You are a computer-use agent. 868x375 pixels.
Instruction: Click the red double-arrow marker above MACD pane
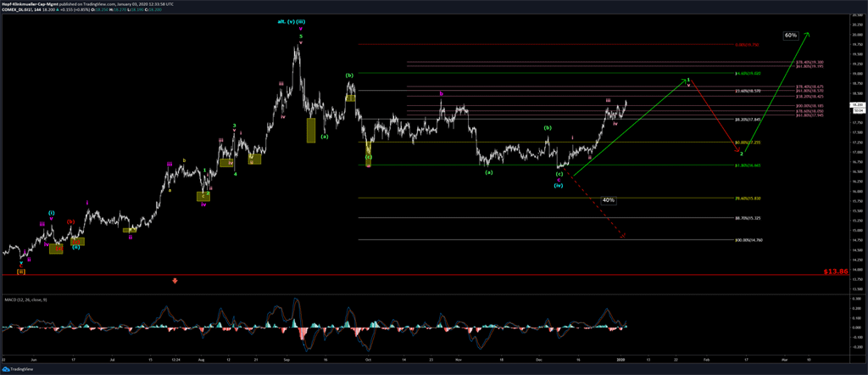(x=175, y=280)
